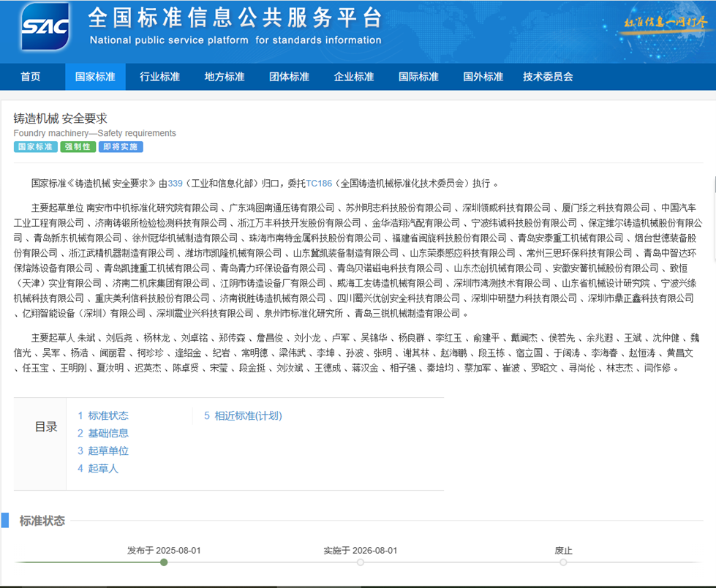Click the 发布于 2025-08-01 label
Image resolution: width=716 pixels, height=588 pixels.
point(164,551)
